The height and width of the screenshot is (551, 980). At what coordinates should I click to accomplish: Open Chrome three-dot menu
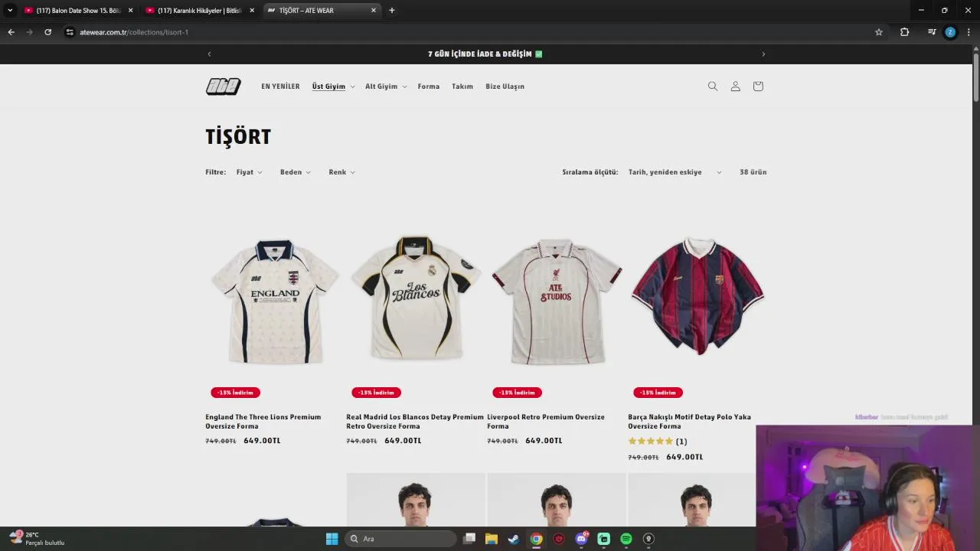[969, 32]
